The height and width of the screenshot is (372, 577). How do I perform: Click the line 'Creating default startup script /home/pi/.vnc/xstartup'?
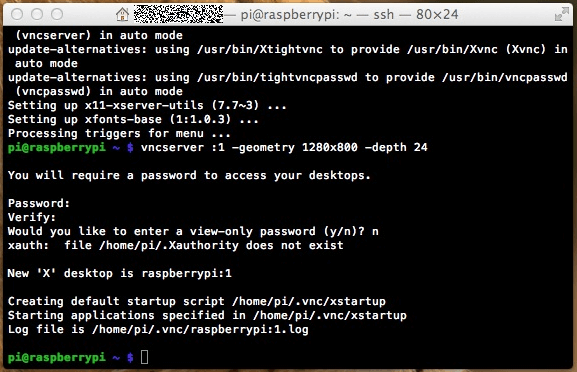click(197, 301)
